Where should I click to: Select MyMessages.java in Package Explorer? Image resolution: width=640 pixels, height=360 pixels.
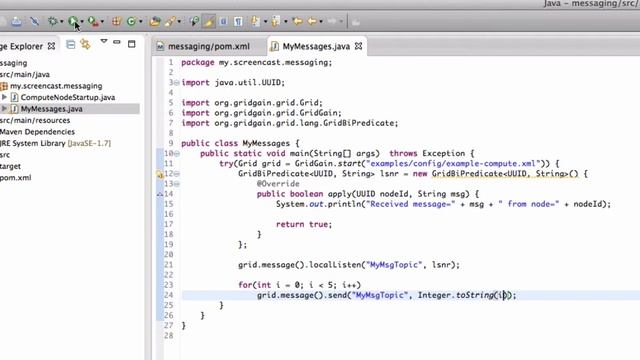click(x=51, y=109)
